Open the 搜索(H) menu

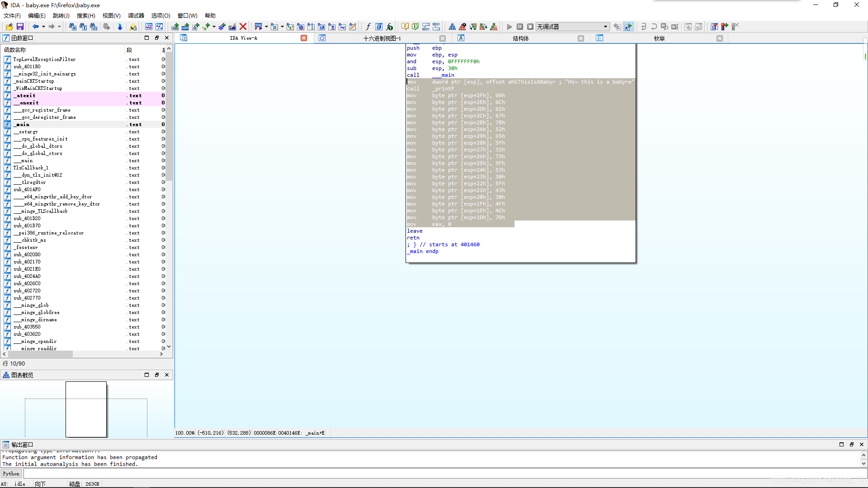coord(85,16)
